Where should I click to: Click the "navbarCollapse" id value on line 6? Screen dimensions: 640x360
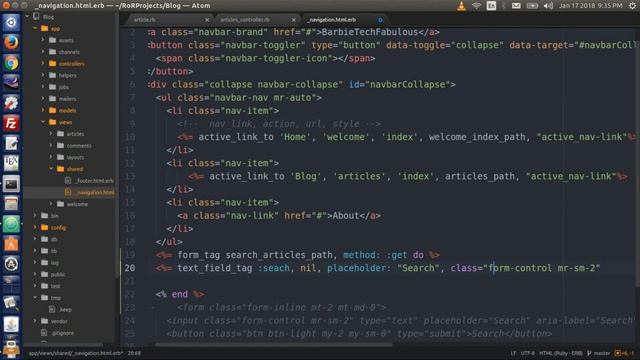point(407,84)
